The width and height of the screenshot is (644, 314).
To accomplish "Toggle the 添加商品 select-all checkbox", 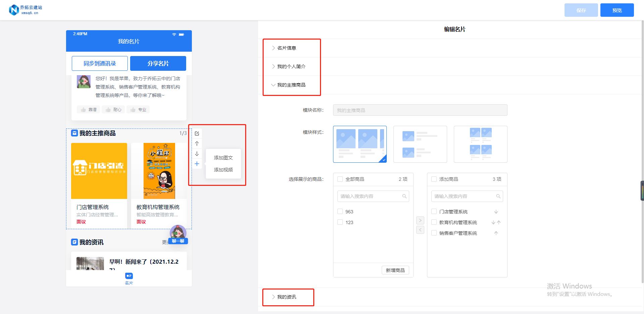I will (434, 179).
